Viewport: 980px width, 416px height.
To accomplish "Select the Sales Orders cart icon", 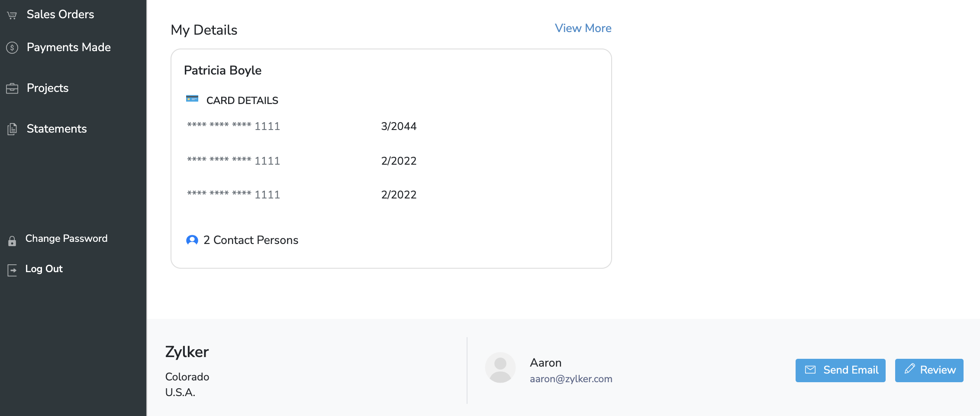I will (12, 14).
